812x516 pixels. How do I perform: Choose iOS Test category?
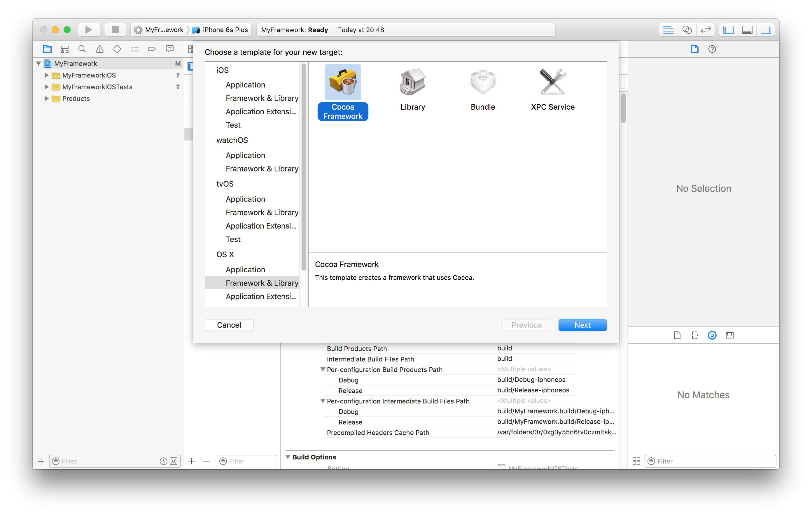(x=233, y=125)
